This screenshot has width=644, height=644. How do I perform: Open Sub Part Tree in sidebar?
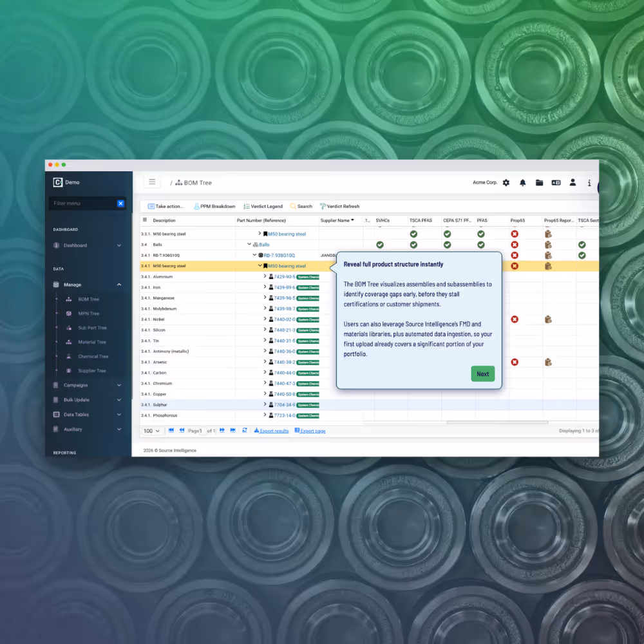pyautogui.click(x=92, y=328)
